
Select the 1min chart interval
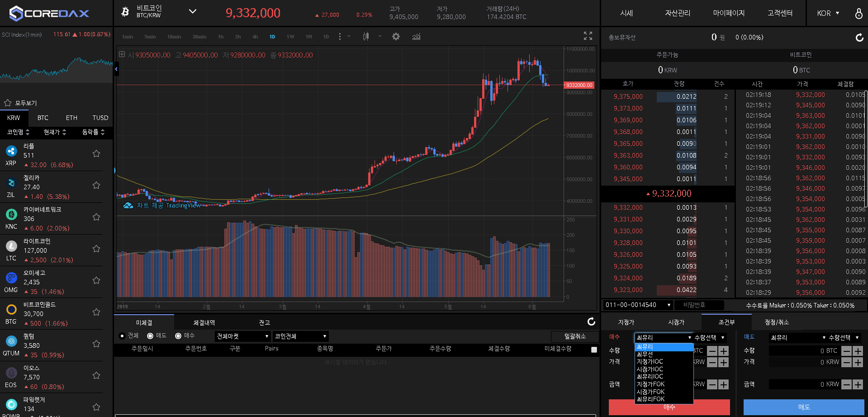(x=128, y=37)
